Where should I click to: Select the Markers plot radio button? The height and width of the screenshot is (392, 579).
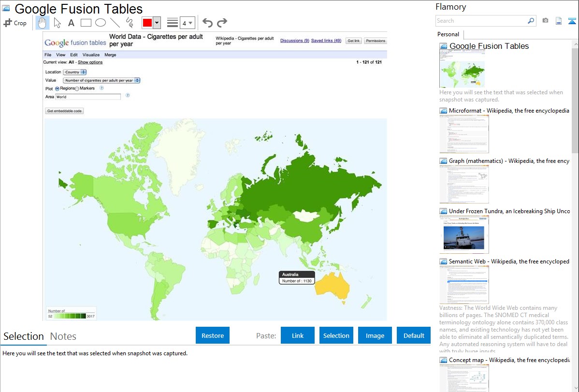(77, 89)
